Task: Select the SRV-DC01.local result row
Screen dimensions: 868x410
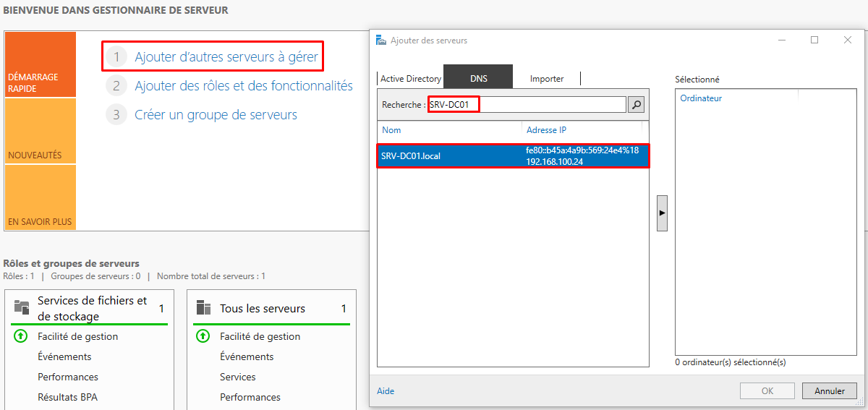Action: [513, 155]
